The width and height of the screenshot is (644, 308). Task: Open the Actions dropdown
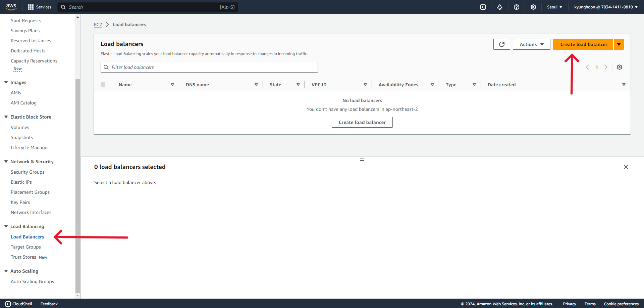pyautogui.click(x=531, y=44)
